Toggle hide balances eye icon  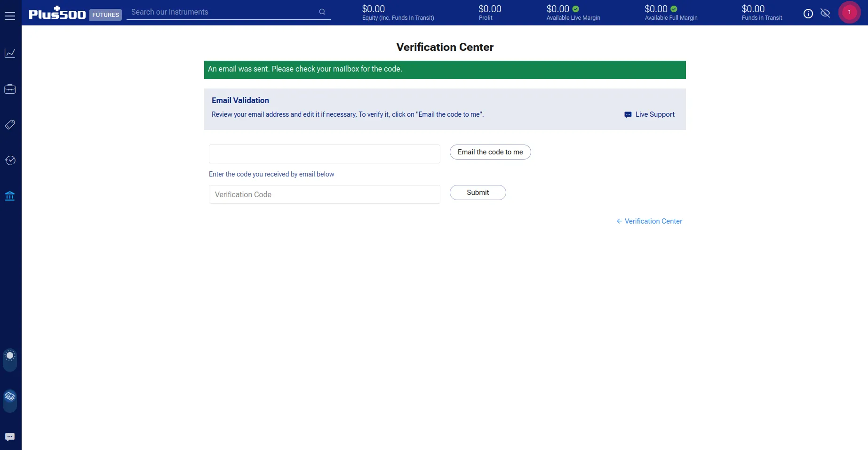pyautogui.click(x=825, y=13)
